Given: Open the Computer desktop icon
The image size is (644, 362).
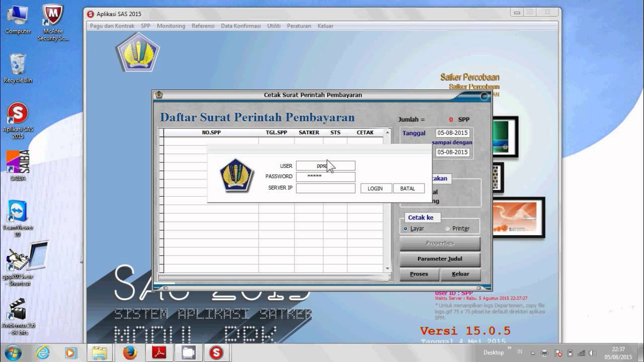Looking at the screenshot, I should [x=18, y=19].
